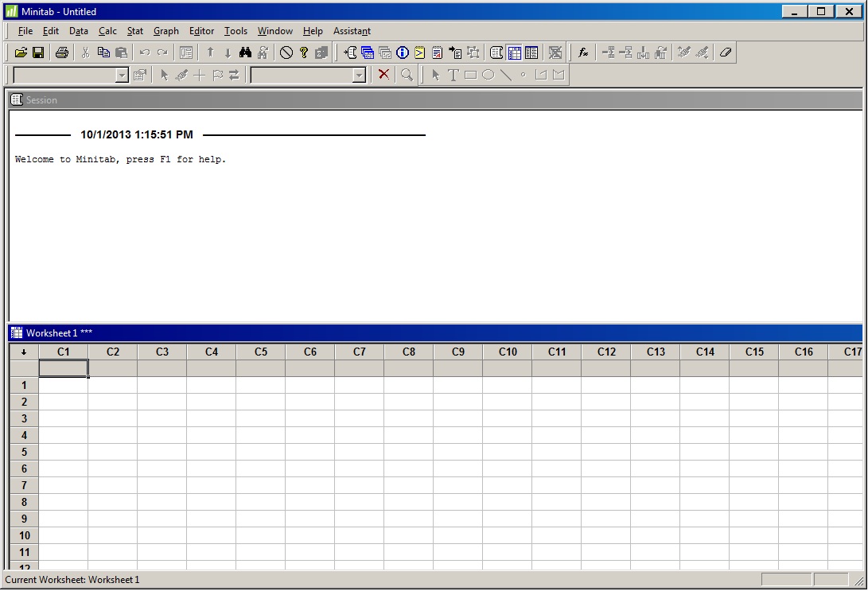Click the Open Project folder icon
Viewport: 868px width, 591px height.
(21, 52)
